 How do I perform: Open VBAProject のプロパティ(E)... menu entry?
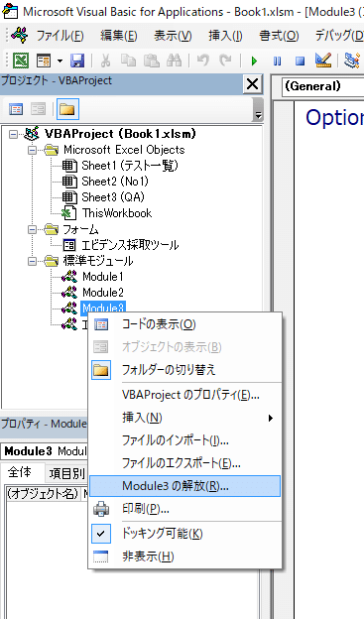pyautogui.click(x=184, y=395)
